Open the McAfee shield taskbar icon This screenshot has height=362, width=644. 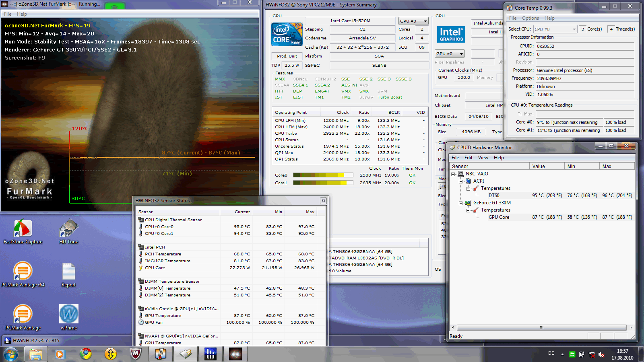click(136, 354)
